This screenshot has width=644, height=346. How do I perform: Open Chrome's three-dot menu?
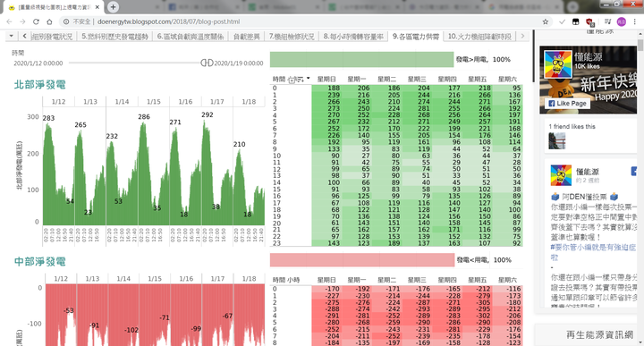[635, 21]
